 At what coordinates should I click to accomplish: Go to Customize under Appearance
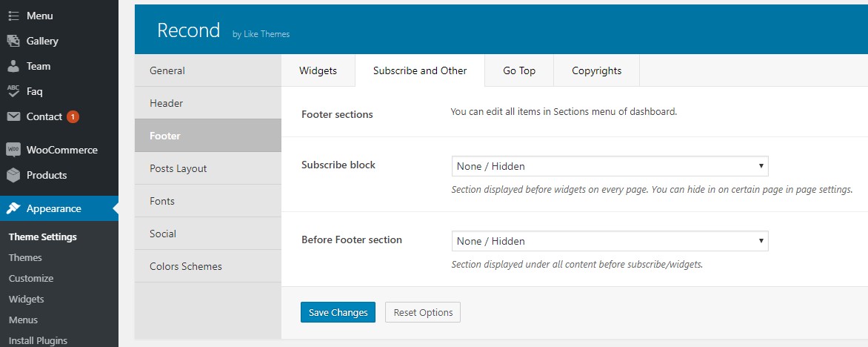31,278
